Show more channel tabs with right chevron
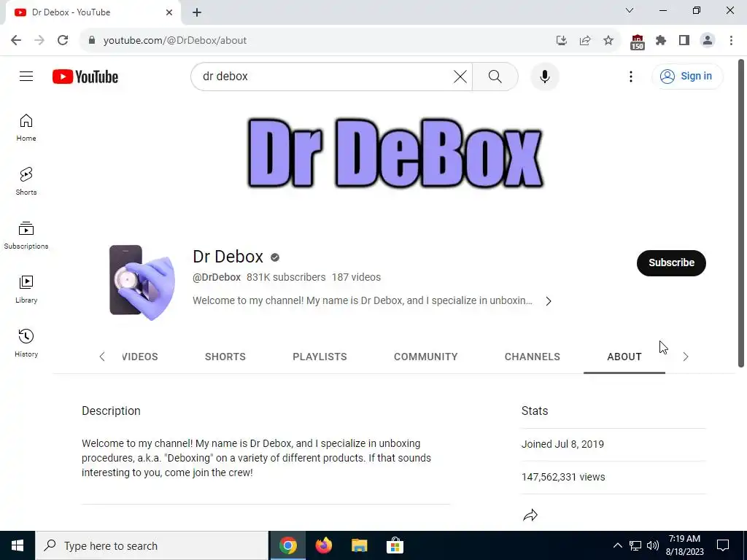Screen dimensions: 747x560 point(686,357)
